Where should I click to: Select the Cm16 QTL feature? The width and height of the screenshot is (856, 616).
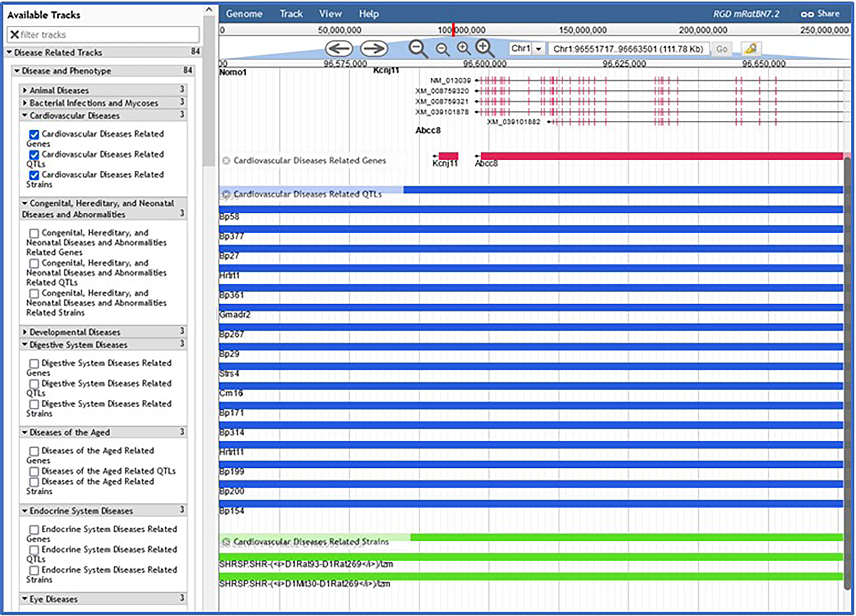coord(531,386)
